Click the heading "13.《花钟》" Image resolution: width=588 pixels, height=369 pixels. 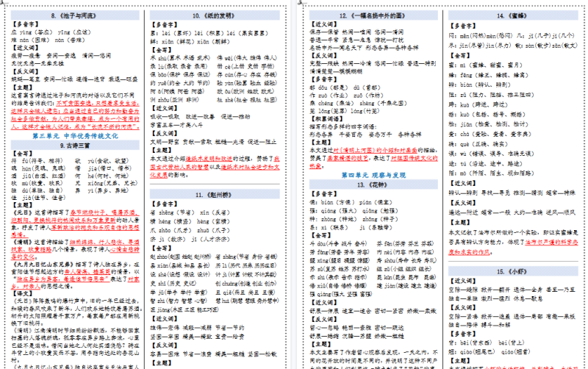point(373,185)
